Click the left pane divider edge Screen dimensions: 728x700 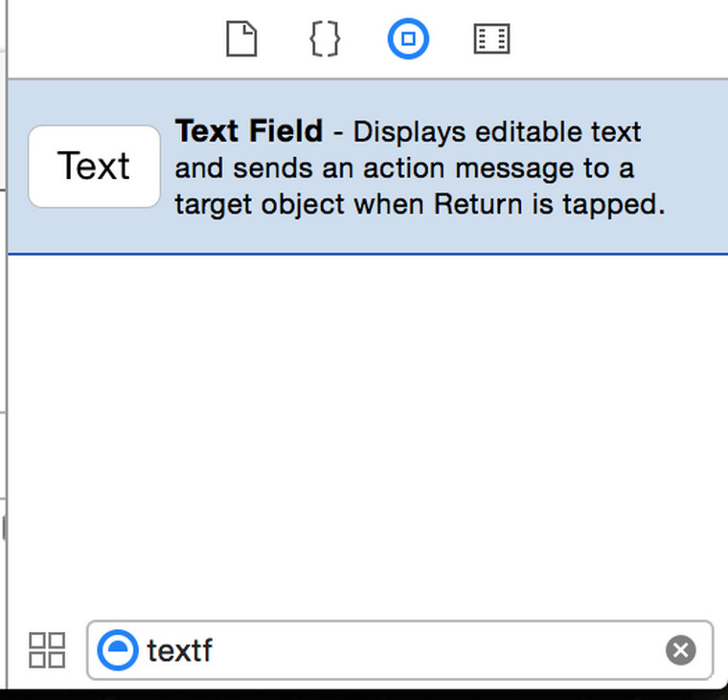[6, 383]
